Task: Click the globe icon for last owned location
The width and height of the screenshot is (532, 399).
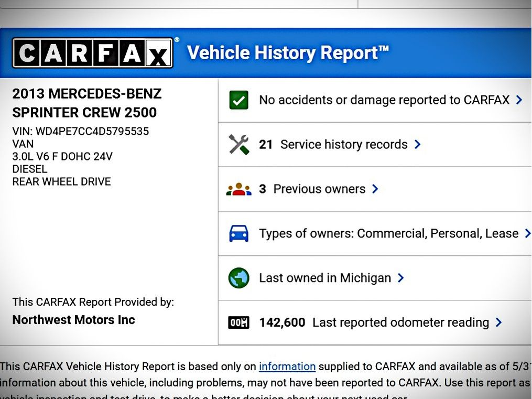Action: pos(238,278)
